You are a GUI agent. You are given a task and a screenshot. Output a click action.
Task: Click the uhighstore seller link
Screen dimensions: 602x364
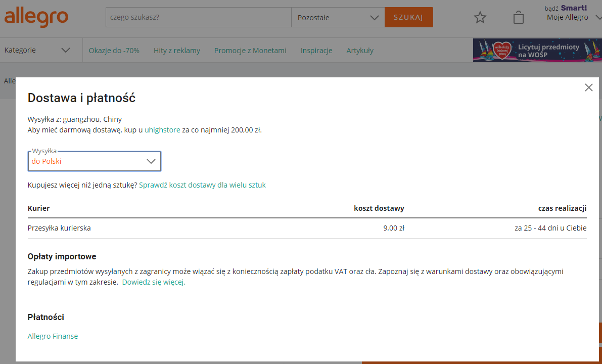[162, 130]
